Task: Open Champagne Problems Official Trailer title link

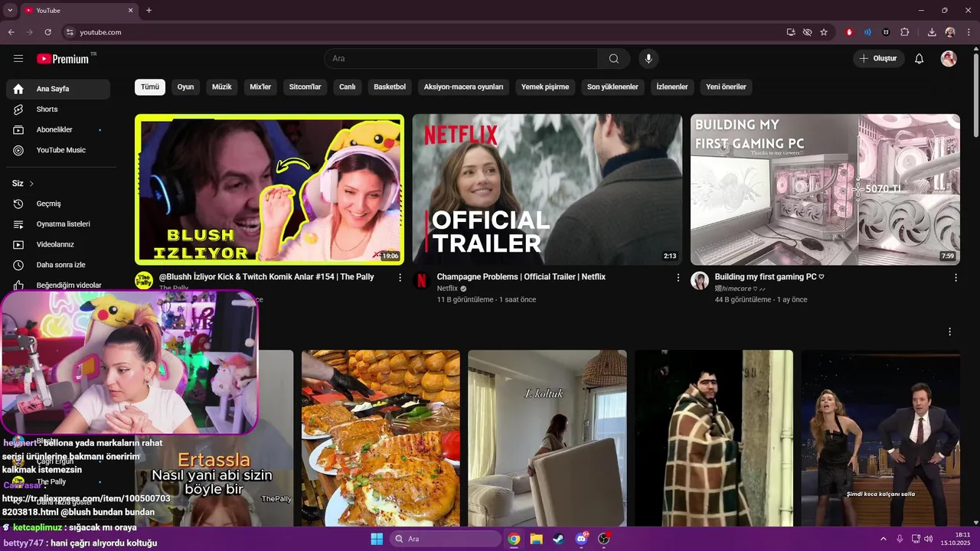Action: pyautogui.click(x=521, y=277)
